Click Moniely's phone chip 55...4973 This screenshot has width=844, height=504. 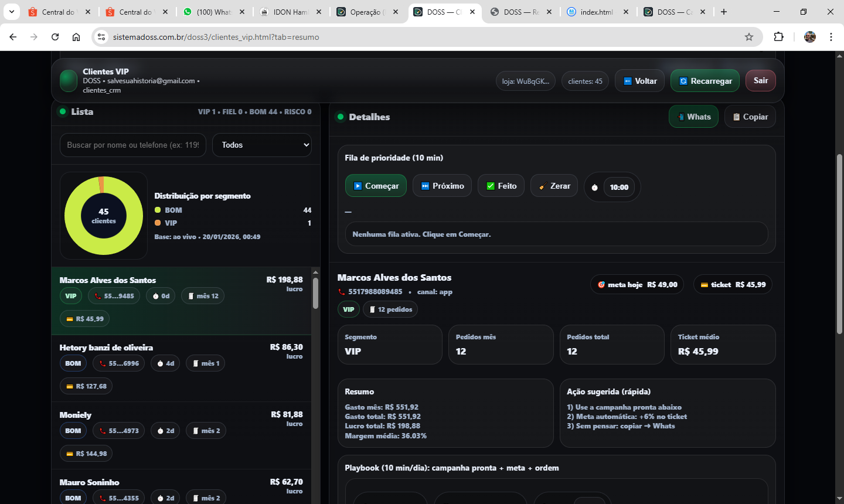click(119, 431)
